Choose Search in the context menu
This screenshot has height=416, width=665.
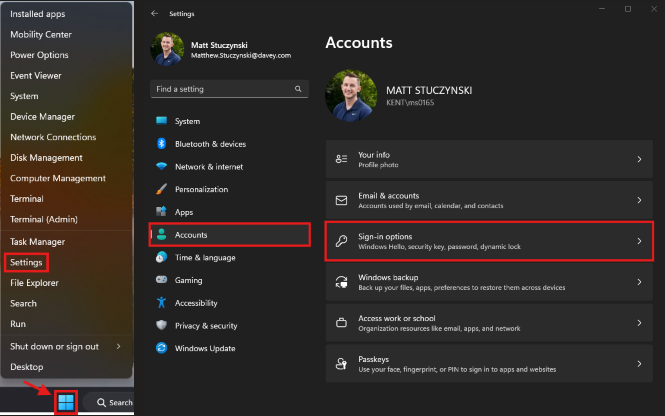pos(23,304)
